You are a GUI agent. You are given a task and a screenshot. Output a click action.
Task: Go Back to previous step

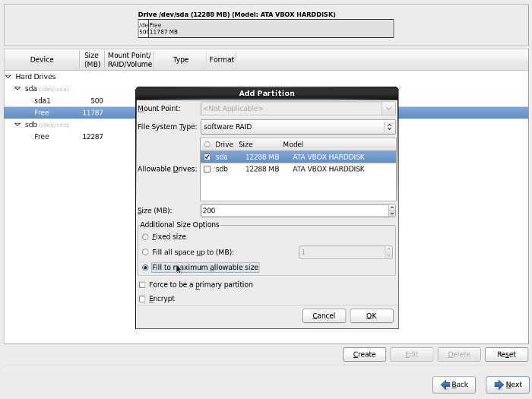(x=454, y=385)
